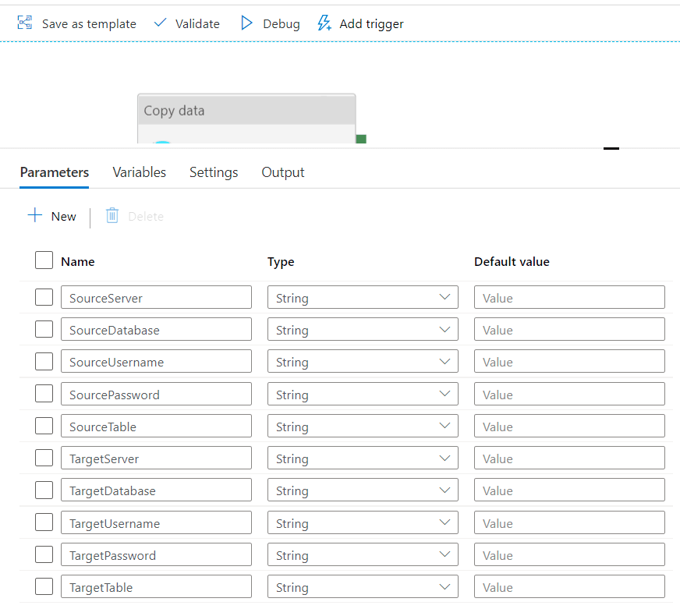Check the checkbox for TargetPassword parameter

(x=44, y=554)
